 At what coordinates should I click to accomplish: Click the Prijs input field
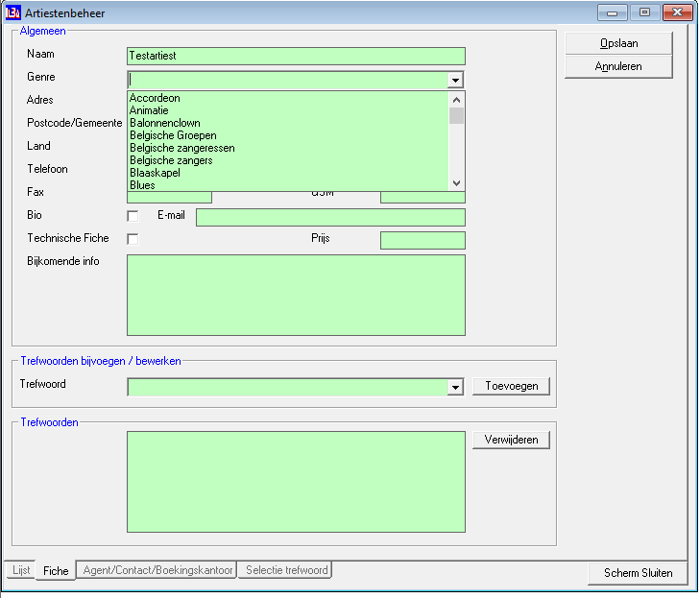tap(422, 241)
